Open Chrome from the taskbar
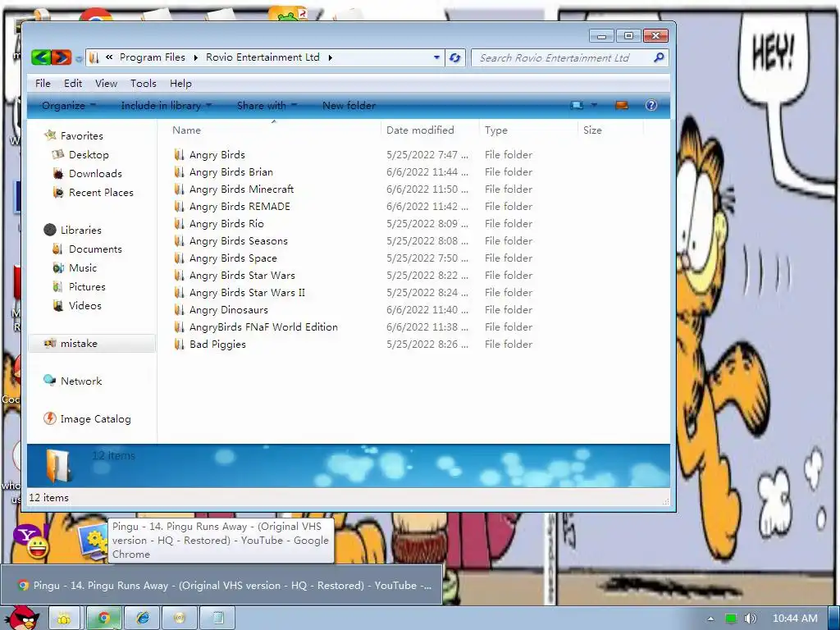The height and width of the screenshot is (630, 840). pos(104,619)
